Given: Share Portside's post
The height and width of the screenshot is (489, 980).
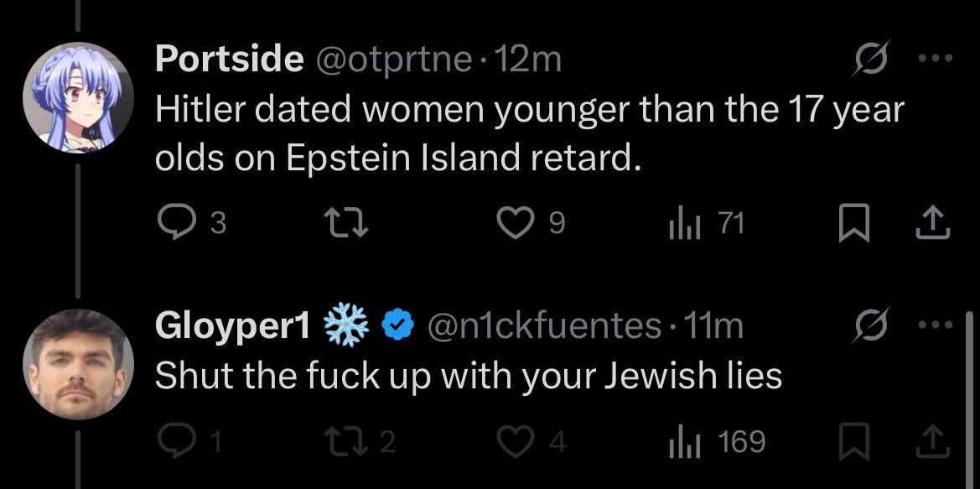Looking at the screenshot, I should (932, 224).
